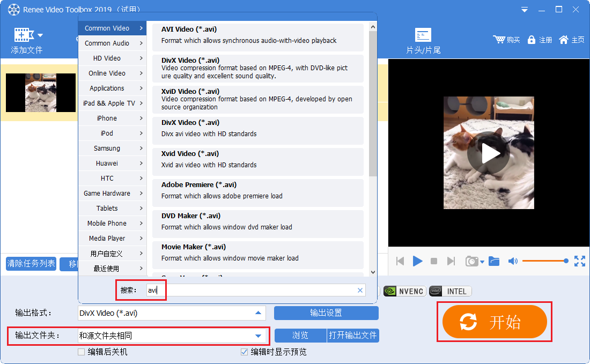This screenshot has width=590, height=364.
Task: Open Game Hardware category
Action: pos(112,194)
